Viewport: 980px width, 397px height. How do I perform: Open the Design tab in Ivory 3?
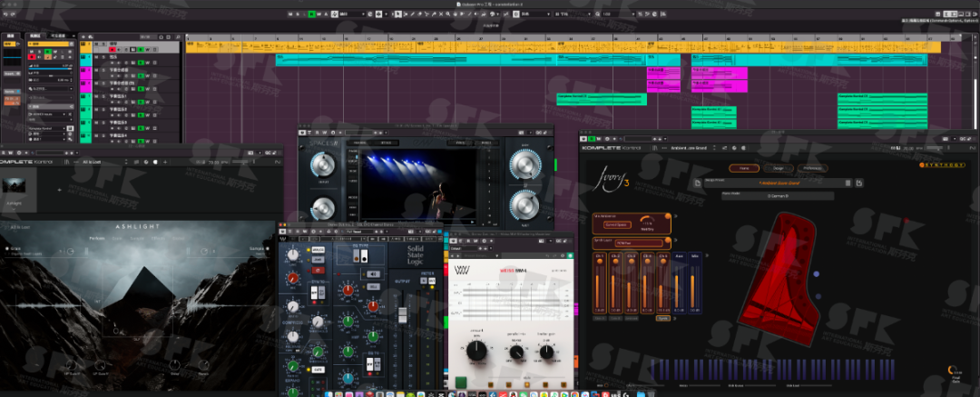tap(779, 168)
